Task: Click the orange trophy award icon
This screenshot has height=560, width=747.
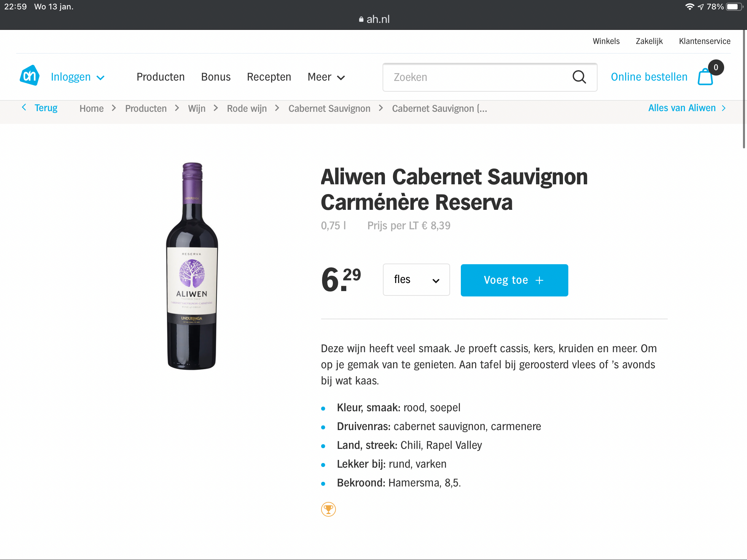Action: coord(328,509)
